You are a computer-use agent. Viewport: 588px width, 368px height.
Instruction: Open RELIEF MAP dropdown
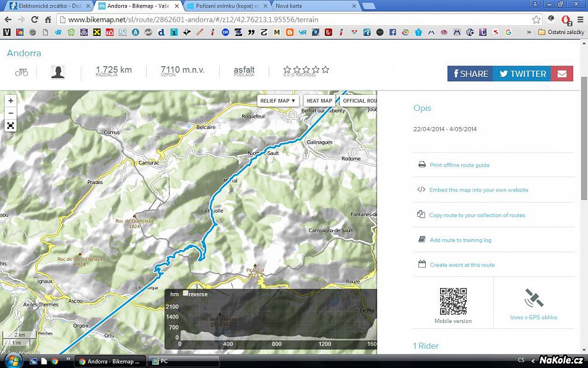(278, 100)
